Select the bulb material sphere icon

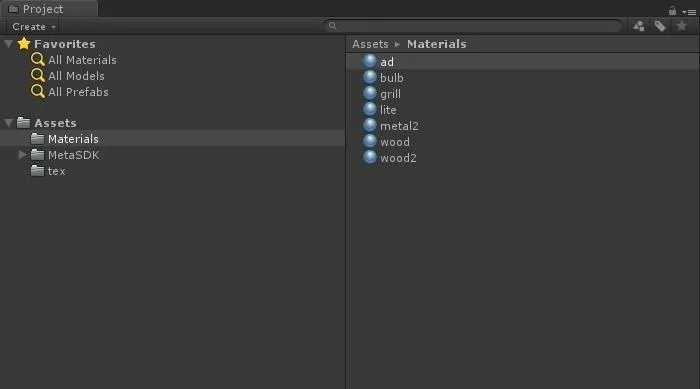370,77
